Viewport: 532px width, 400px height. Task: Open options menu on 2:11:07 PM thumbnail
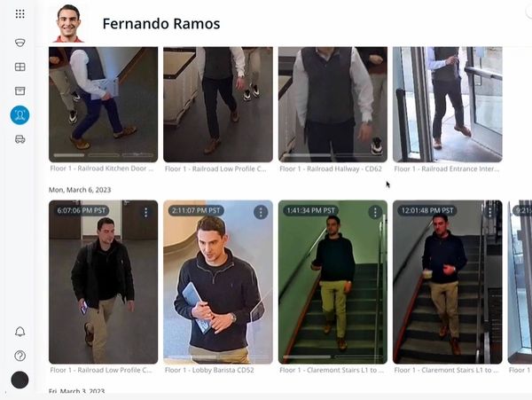(x=261, y=212)
